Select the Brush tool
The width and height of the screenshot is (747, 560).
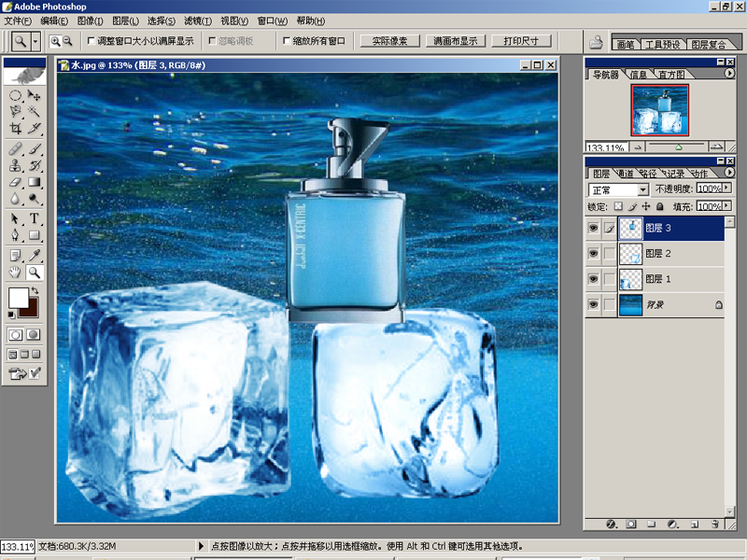pyautogui.click(x=34, y=148)
